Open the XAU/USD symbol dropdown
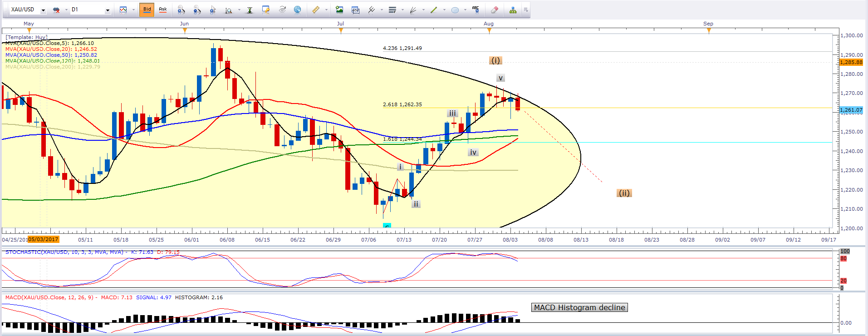 click(x=43, y=10)
